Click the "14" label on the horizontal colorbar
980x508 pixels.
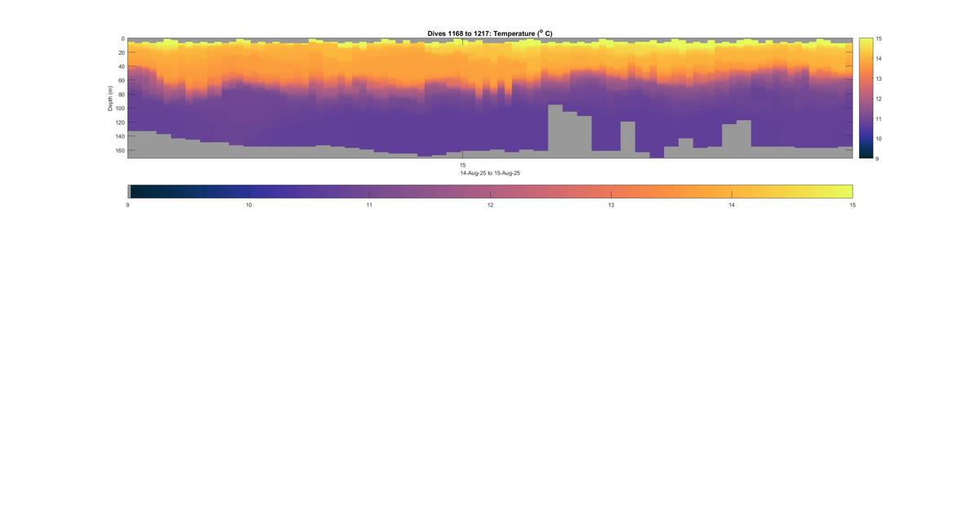(732, 205)
